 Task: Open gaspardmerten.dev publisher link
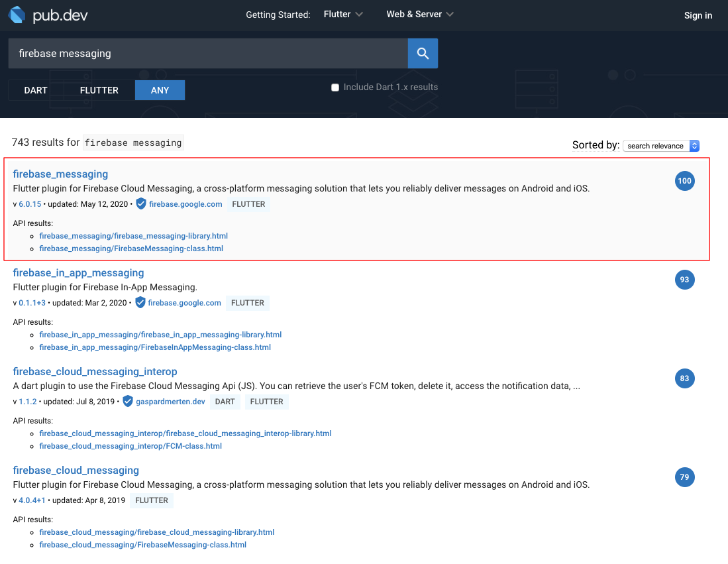170,402
